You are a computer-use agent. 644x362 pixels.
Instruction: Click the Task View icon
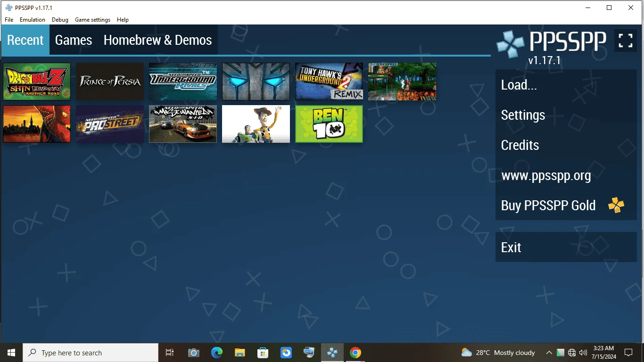pyautogui.click(x=170, y=353)
